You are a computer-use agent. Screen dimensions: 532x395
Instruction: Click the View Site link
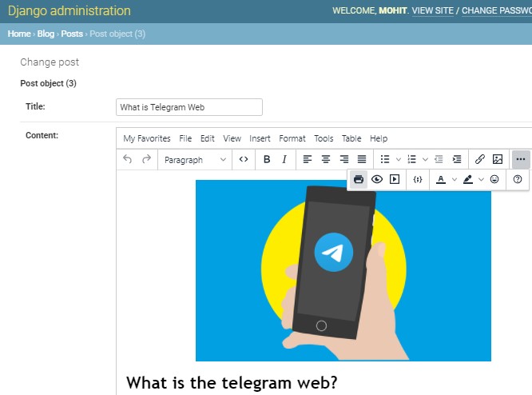(x=433, y=11)
